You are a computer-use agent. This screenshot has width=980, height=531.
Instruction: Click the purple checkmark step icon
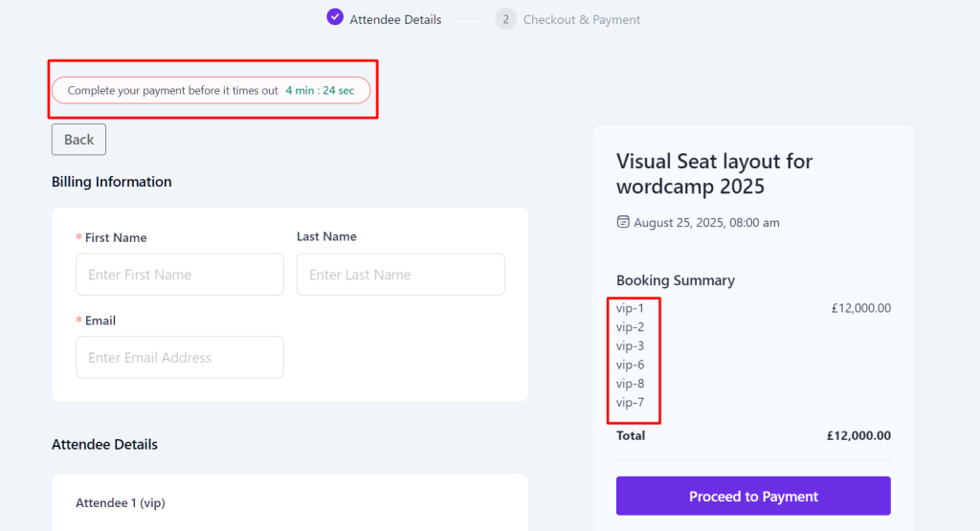(335, 17)
